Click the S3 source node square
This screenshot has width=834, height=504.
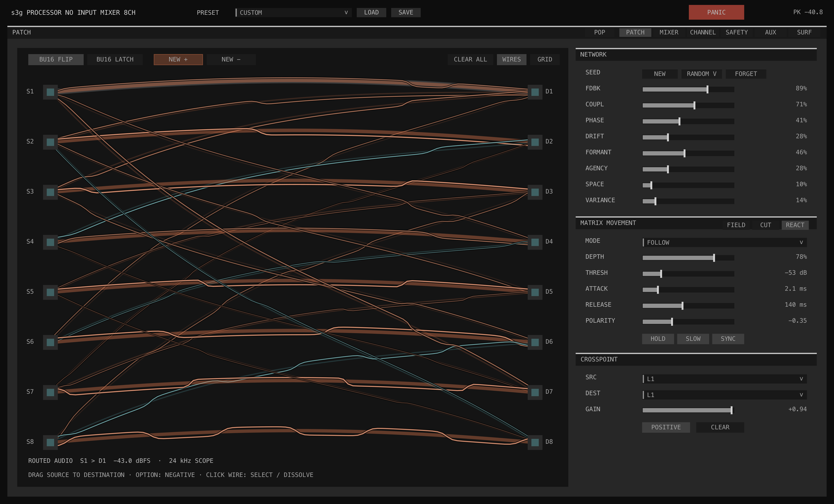click(50, 192)
